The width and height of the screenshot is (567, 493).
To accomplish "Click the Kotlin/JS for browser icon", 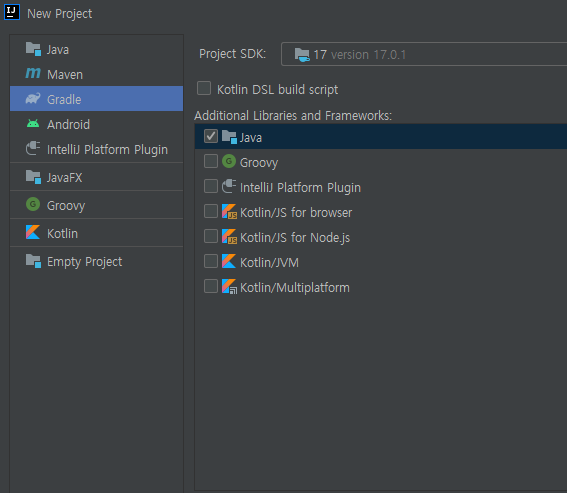I will click(x=229, y=212).
